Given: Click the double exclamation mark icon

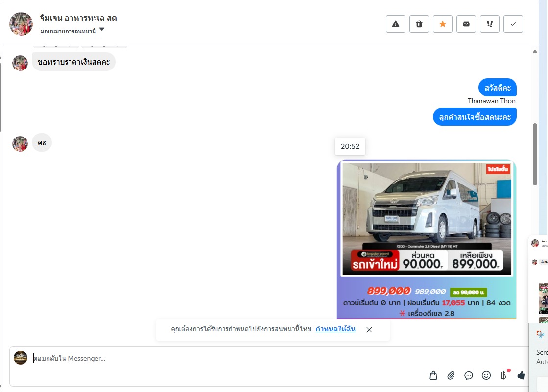Looking at the screenshot, I should click(490, 24).
